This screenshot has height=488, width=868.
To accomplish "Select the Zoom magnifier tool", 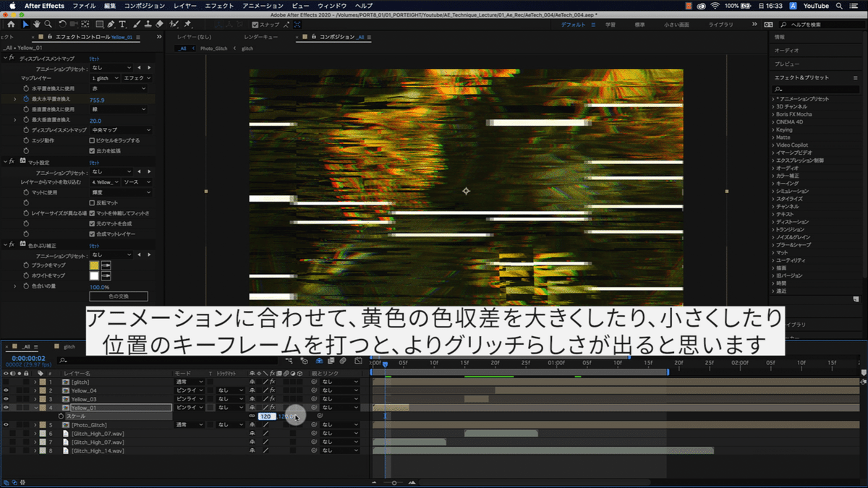I will click(49, 24).
